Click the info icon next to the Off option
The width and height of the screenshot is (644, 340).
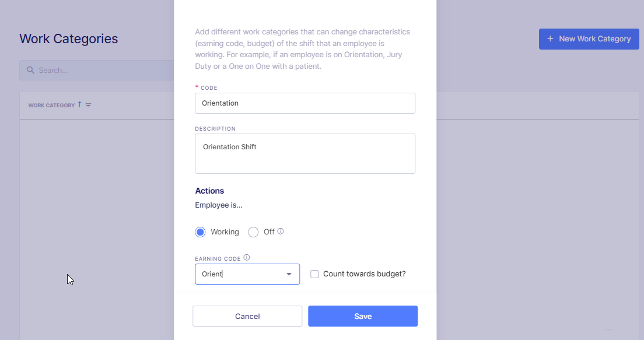tap(281, 231)
